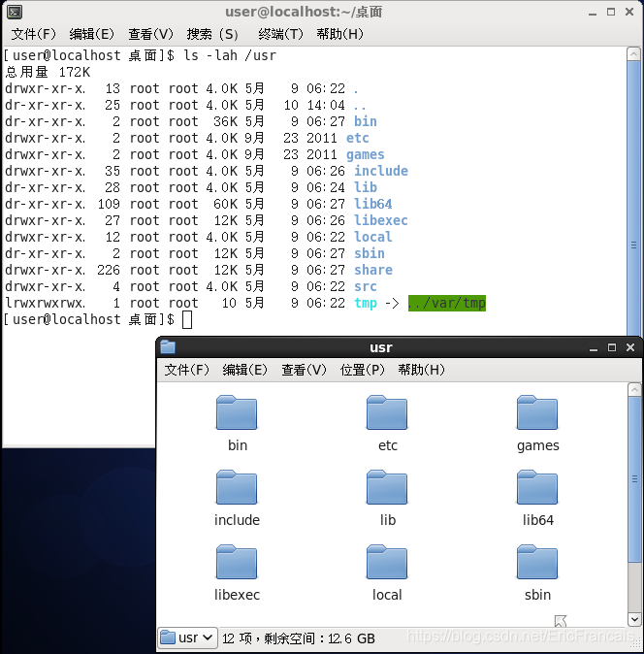
Task: Minimize the terminal window
Action: [593, 13]
